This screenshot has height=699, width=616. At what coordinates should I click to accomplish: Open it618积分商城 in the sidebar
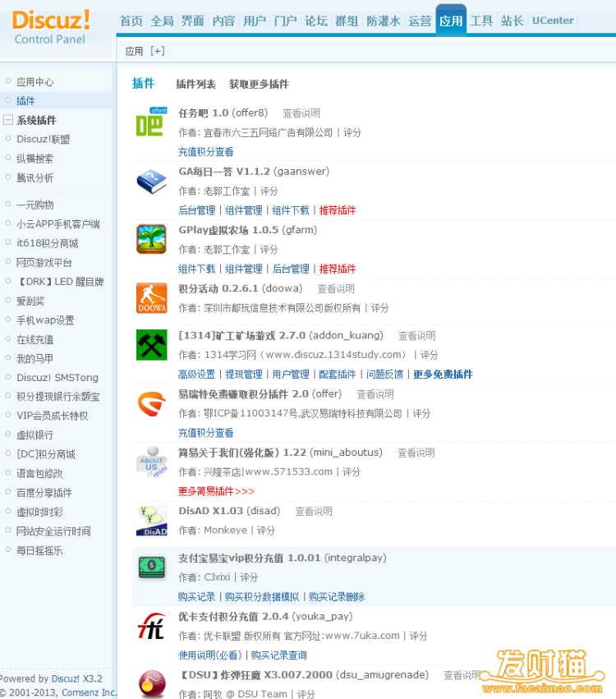(48, 243)
